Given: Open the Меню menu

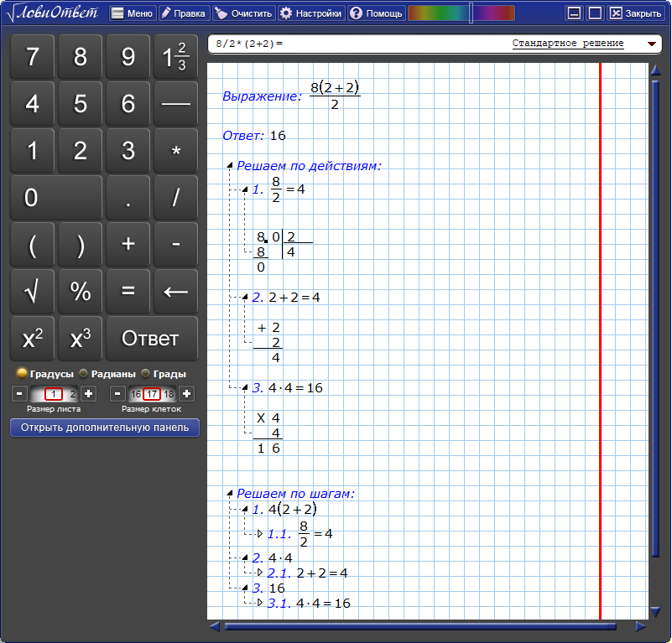Looking at the screenshot, I should pyautogui.click(x=133, y=13).
